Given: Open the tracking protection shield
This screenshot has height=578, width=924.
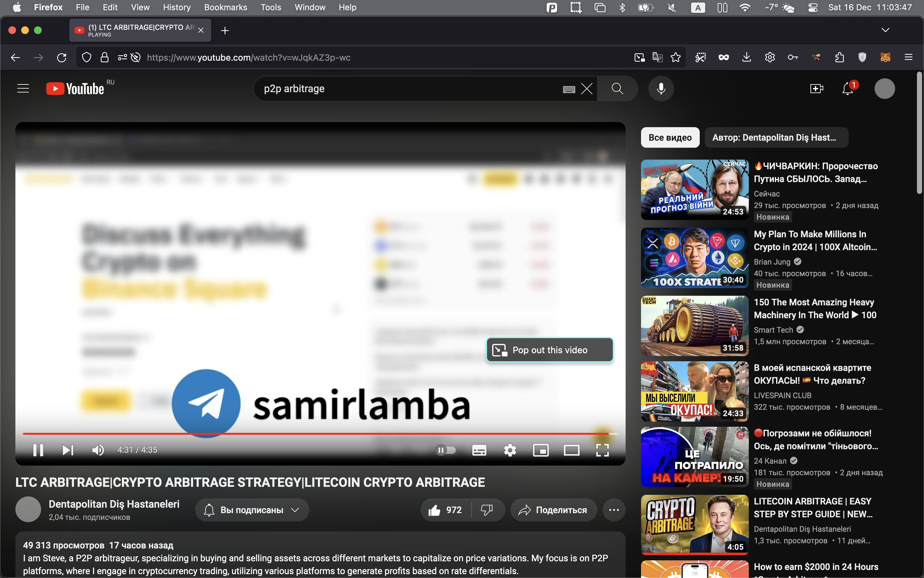Looking at the screenshot, I should [87, 57].
